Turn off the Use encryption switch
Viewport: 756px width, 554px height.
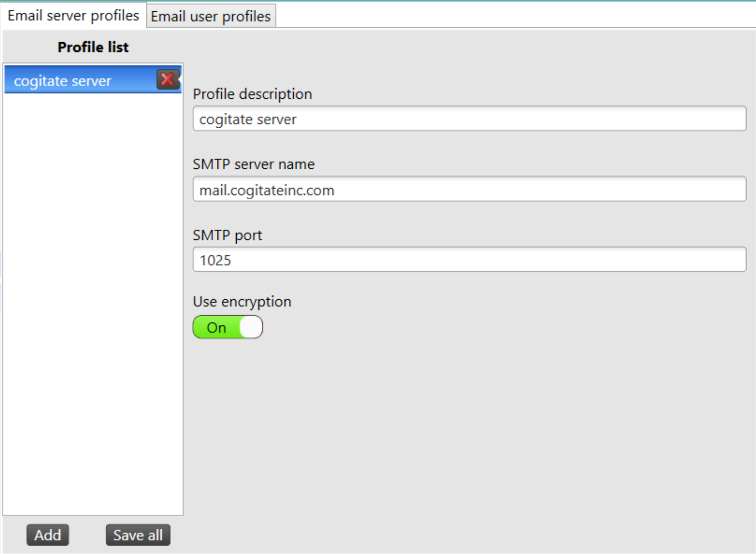tap(228, 327)
